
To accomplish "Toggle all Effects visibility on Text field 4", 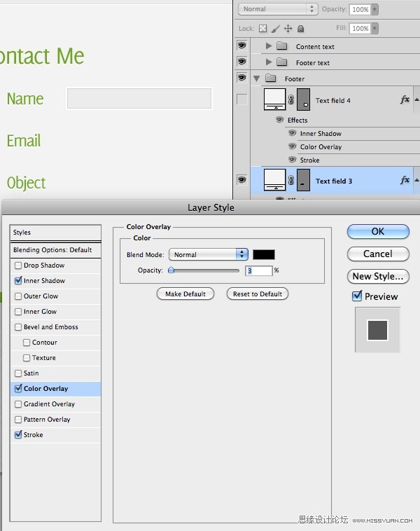I will [279, 120].
